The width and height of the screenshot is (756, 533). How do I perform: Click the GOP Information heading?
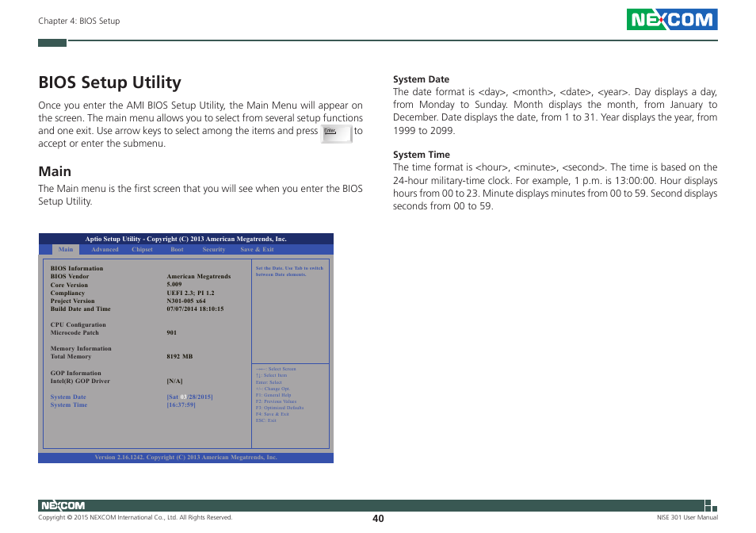click(x=76, y=373)
